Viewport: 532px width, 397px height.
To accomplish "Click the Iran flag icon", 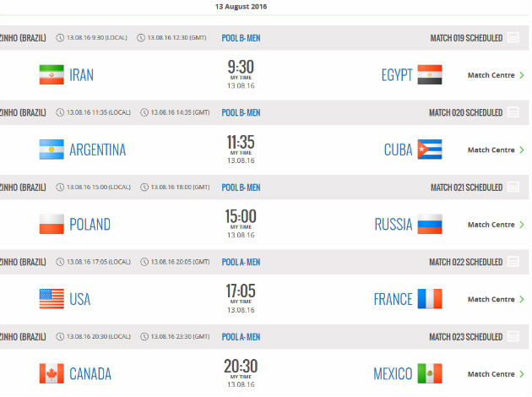I will [52, 75].
